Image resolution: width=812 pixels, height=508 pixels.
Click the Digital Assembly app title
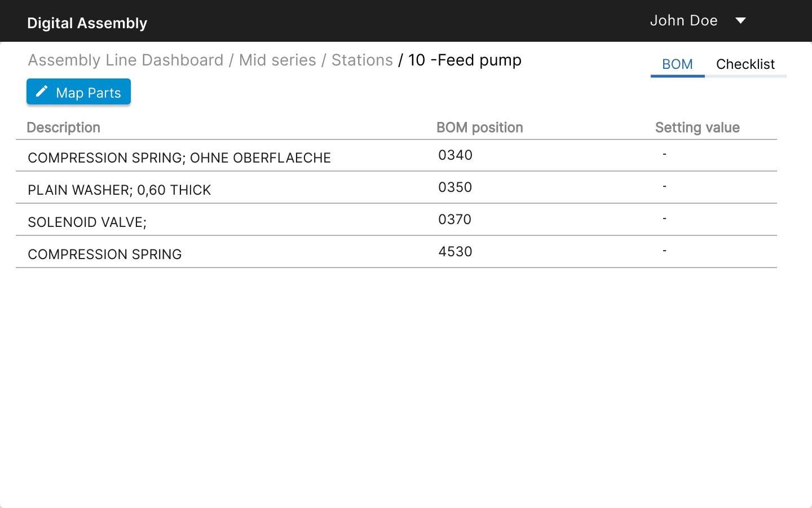coord(87,23)
